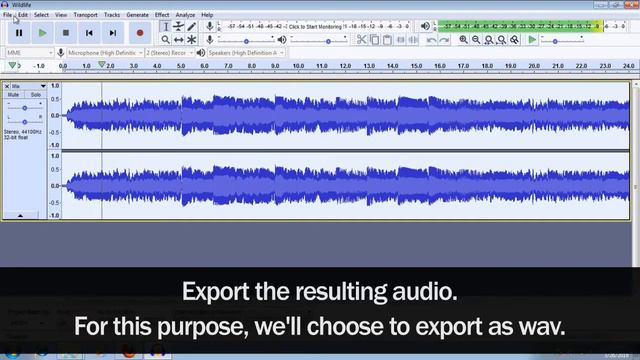Select the Zoom (magnifier) tool
This screenshot has height=360, width=640.
[x=165, y=40]
